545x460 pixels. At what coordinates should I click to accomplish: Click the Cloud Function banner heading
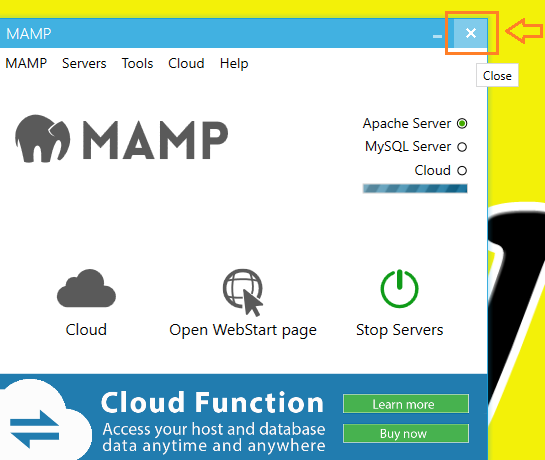212,402
